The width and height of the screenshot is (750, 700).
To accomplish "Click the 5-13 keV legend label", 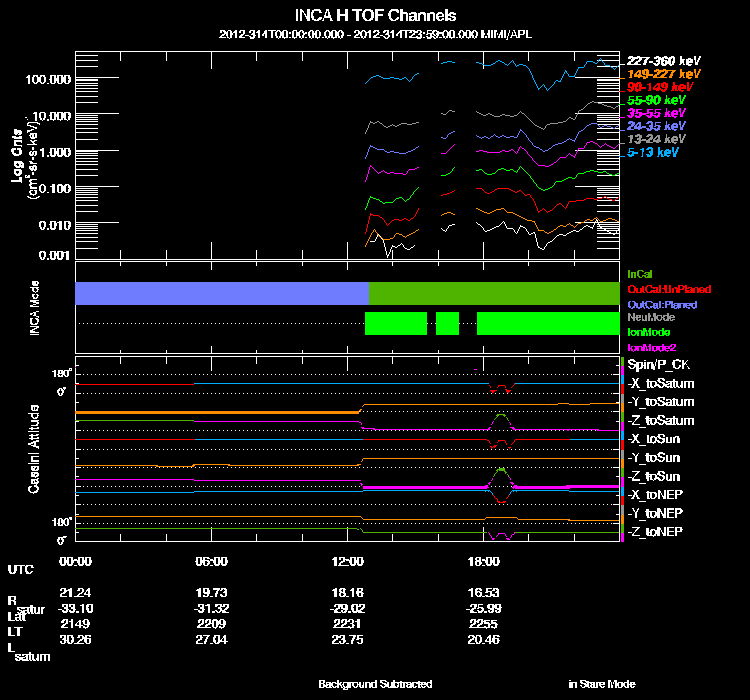I will [x=652, y=152].
